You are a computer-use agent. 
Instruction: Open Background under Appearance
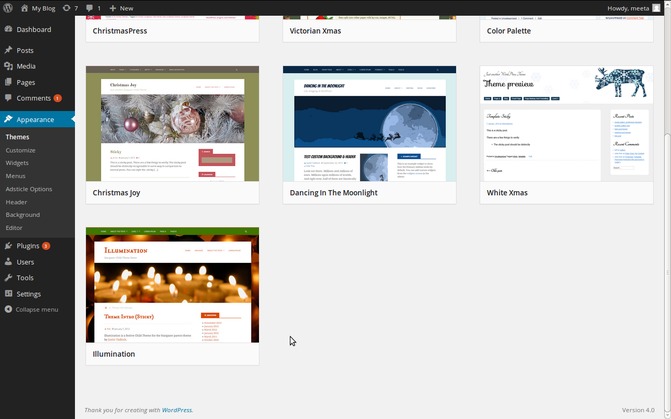coord(23,215)
